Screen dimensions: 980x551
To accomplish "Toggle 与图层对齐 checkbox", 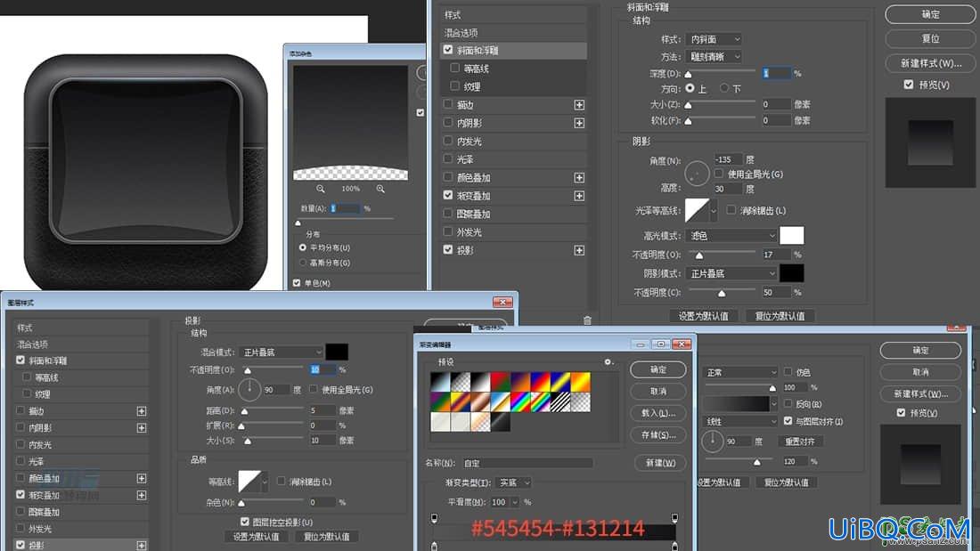I will (788, 421).
